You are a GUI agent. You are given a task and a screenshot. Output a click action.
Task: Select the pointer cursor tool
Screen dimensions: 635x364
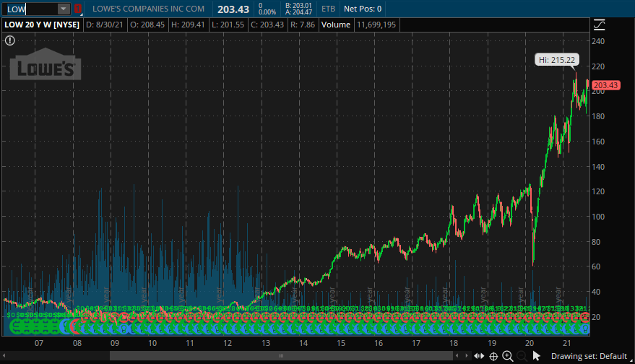pyautogui.click(x=536, y=356)
